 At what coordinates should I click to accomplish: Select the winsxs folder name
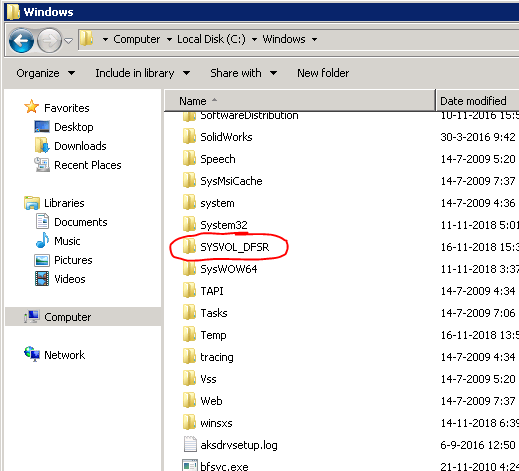[216, 423]
